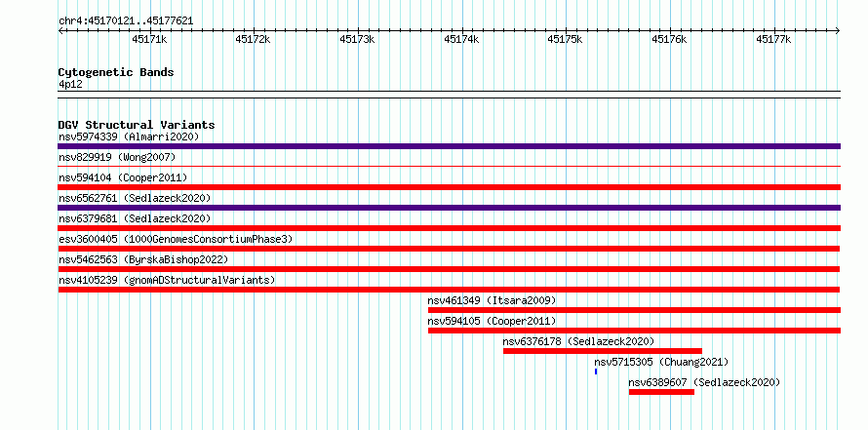Viewport: 868px width, 430px height.
Task: Click the esv3600405 (1000GenomesConsortiumPhase3) label
Action: click(x=176, y=239)
